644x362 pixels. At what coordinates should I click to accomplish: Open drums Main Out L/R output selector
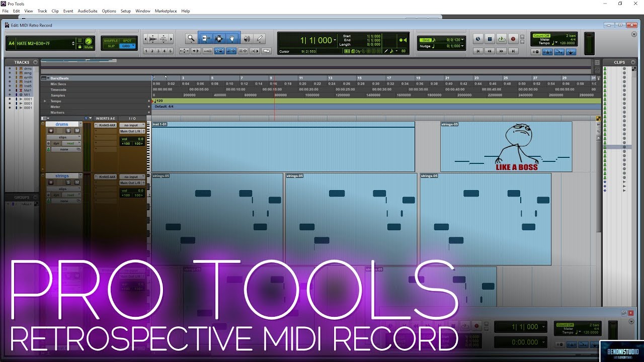click(132, 131)
